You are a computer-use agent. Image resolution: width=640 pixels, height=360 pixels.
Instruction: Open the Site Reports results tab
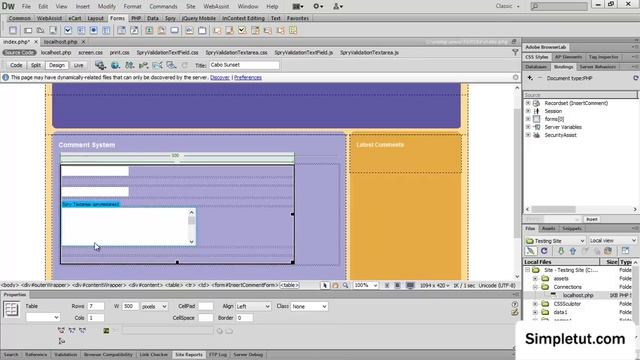tap(189, 355)
